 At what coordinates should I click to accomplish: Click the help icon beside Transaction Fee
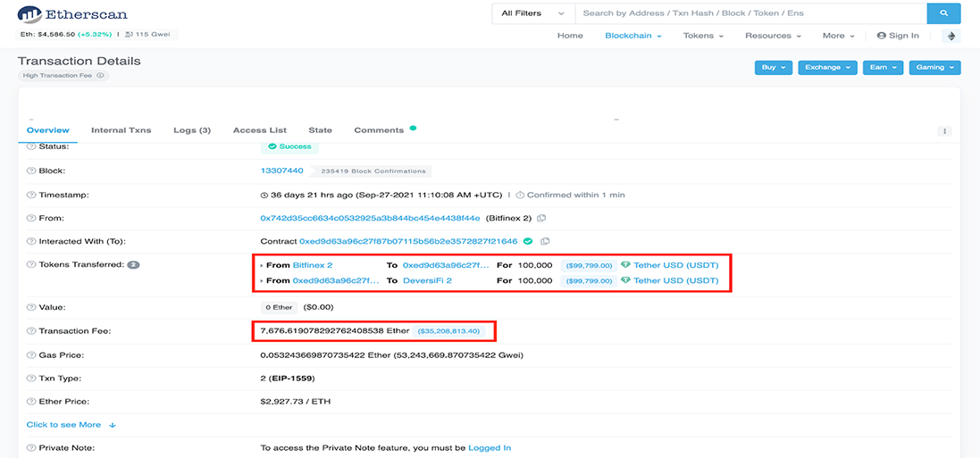click(x=30, y=331)
